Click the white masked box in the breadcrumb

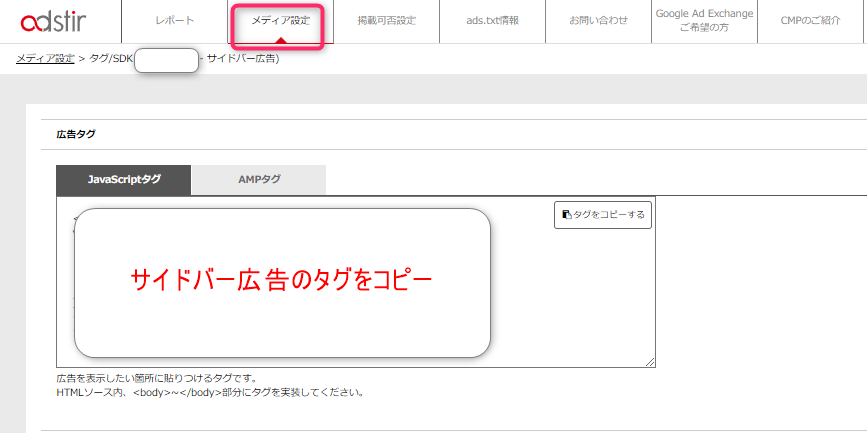coord(166,60)
